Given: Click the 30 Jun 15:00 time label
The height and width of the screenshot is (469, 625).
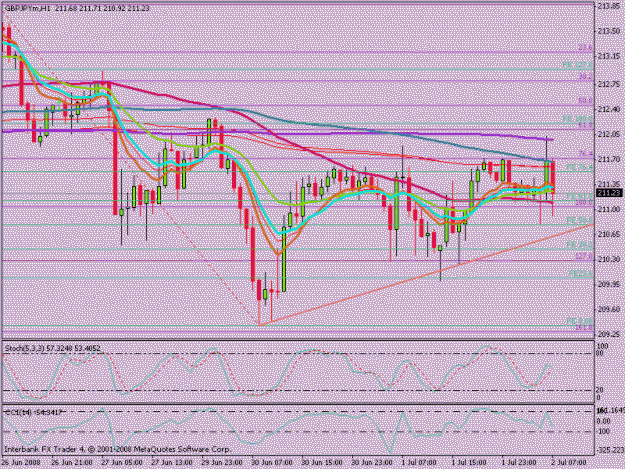Looking at the screenshot, I should 322,463.
